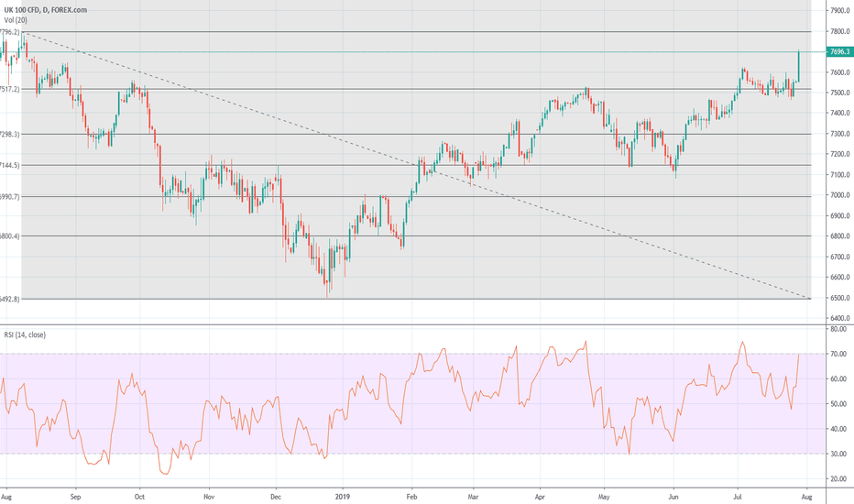The width and height of the screenshot is (854, 504).
Task: Click the RSI scale value 50.00
Action: pos(838,404)
